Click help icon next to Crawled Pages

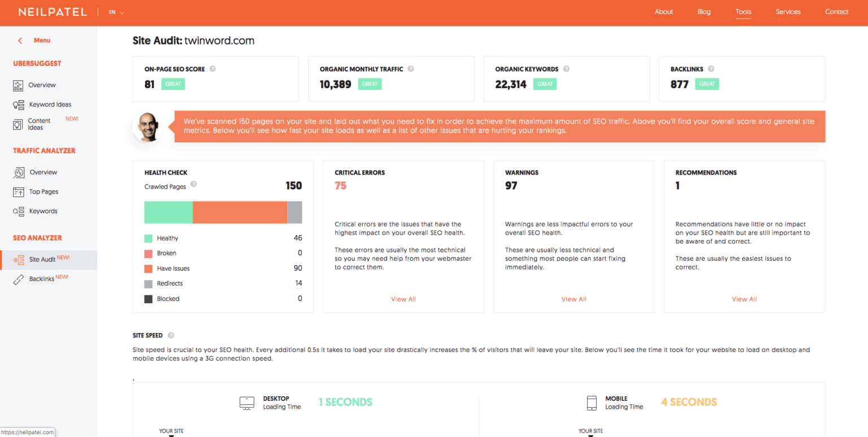pos(194,184)
